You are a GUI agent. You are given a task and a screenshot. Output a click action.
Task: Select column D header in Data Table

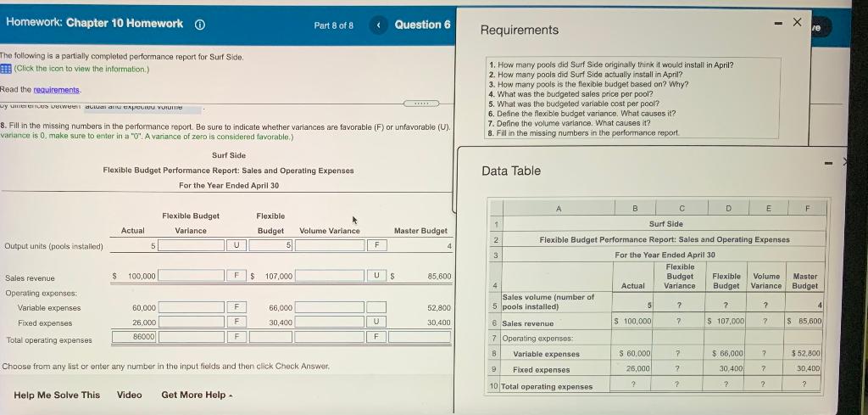[728, 208]
